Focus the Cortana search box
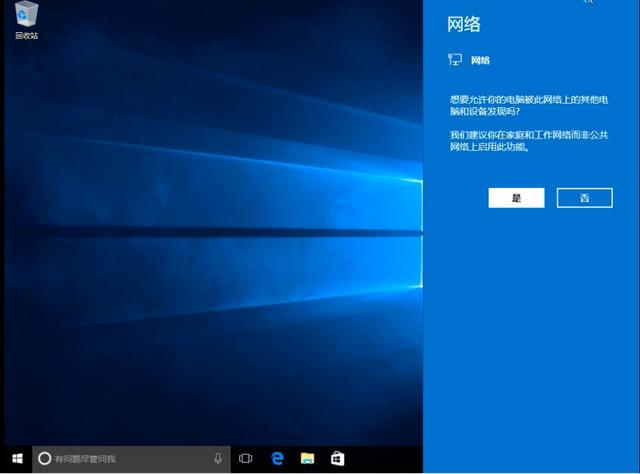The image size is (640, 474). click(131, 459)
